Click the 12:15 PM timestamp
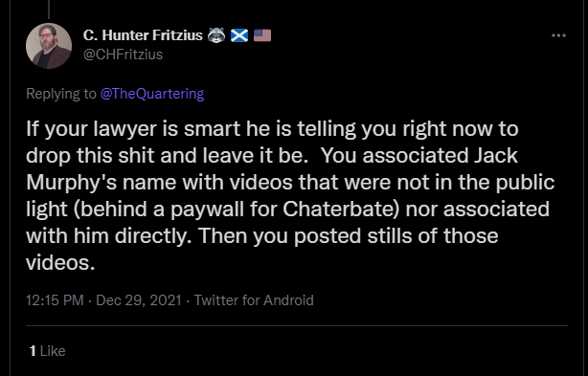This screenshot has height=376, width=588. (55, 300)
